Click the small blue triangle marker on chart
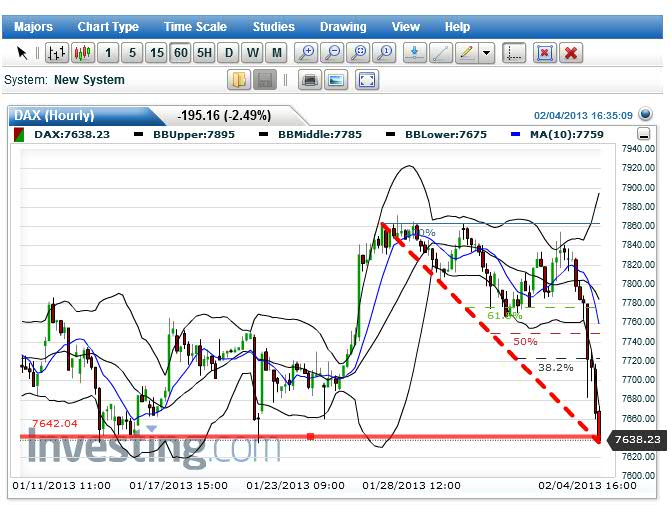671x505 pixels. point(151,428)
